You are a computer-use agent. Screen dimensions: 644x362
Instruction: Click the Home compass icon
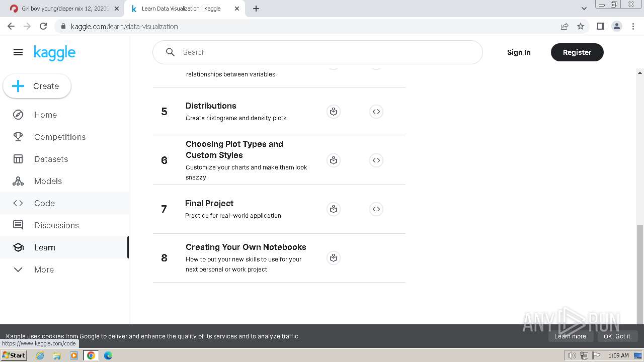click(18, 115)
